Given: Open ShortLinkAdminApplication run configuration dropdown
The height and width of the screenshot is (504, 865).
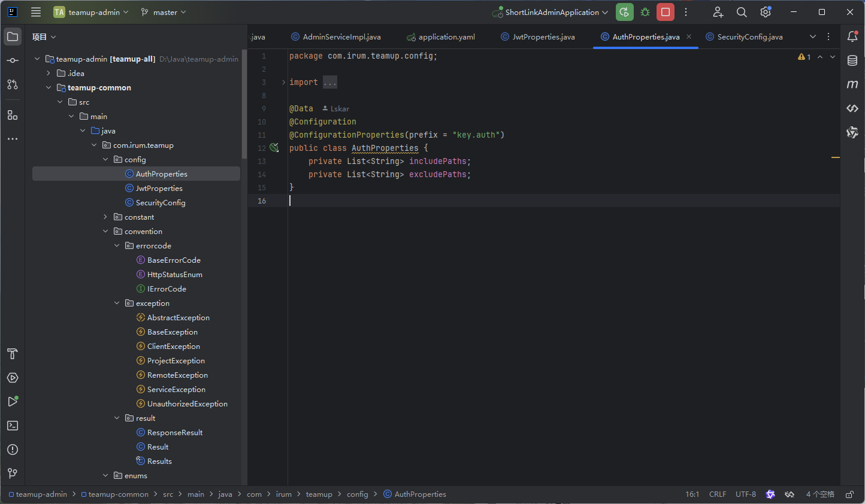Looking at the screenshot, I should pos(550,12).
